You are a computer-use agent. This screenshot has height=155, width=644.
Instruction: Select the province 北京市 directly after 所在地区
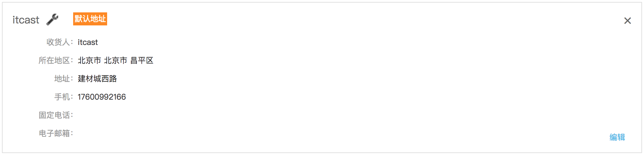pos(89,61)
